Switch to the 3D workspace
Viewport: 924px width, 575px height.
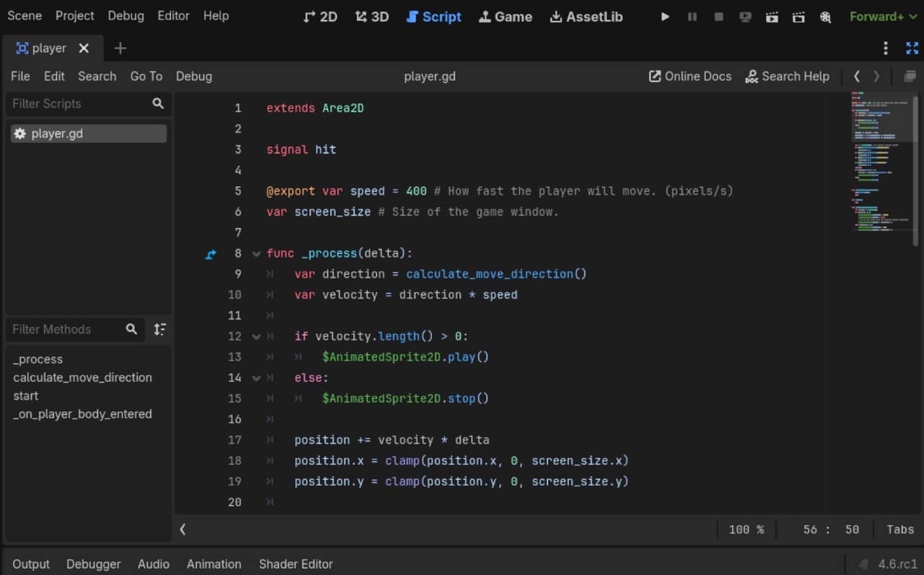coord(371,16)
